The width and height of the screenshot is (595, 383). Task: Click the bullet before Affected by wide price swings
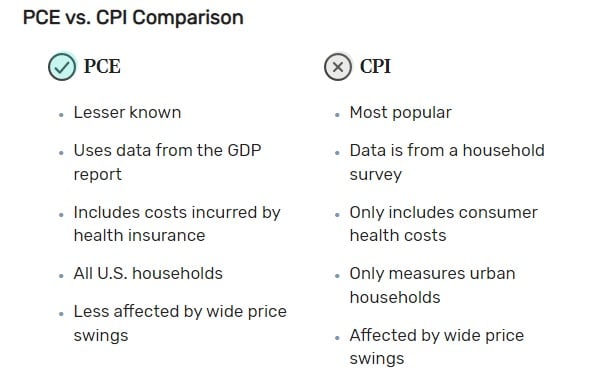pyautogui.click(x=337, y=337)
